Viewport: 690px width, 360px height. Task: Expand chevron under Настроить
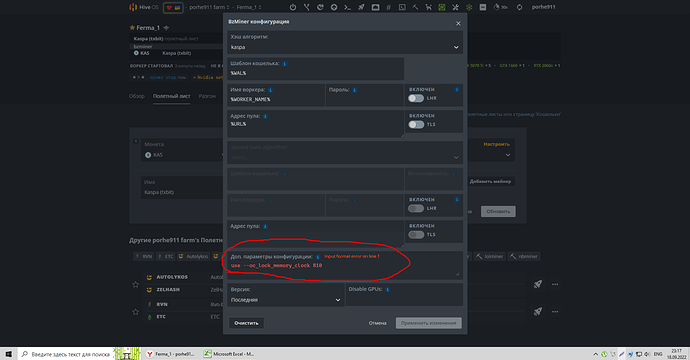pos(508,155)
